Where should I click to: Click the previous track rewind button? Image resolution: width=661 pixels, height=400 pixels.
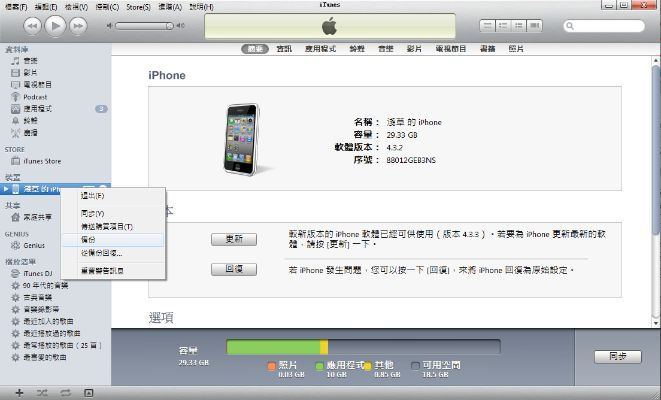coord(32,26)
